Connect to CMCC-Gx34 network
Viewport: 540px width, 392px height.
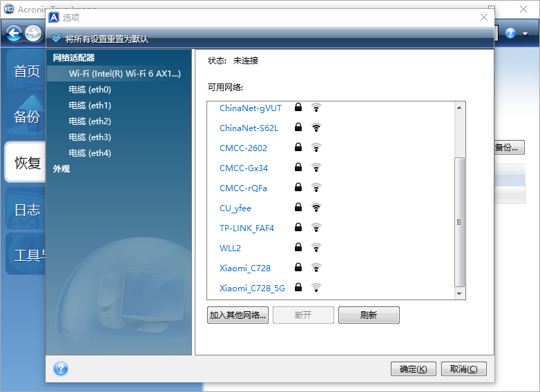click(x=244, y=168)
